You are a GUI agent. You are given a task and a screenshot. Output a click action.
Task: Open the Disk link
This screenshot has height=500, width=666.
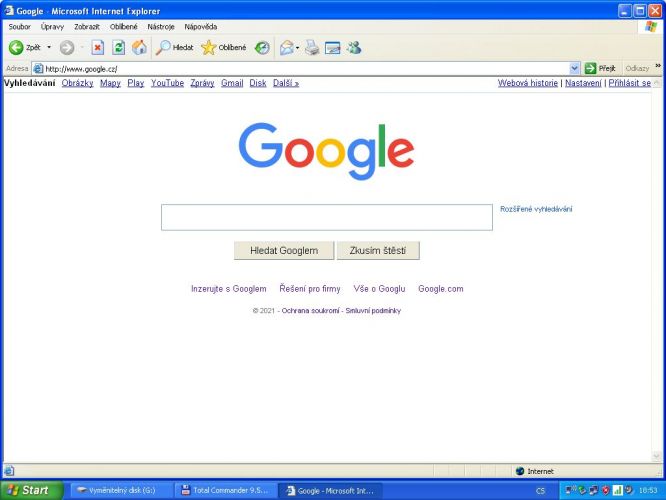click(x=258, y=83)
